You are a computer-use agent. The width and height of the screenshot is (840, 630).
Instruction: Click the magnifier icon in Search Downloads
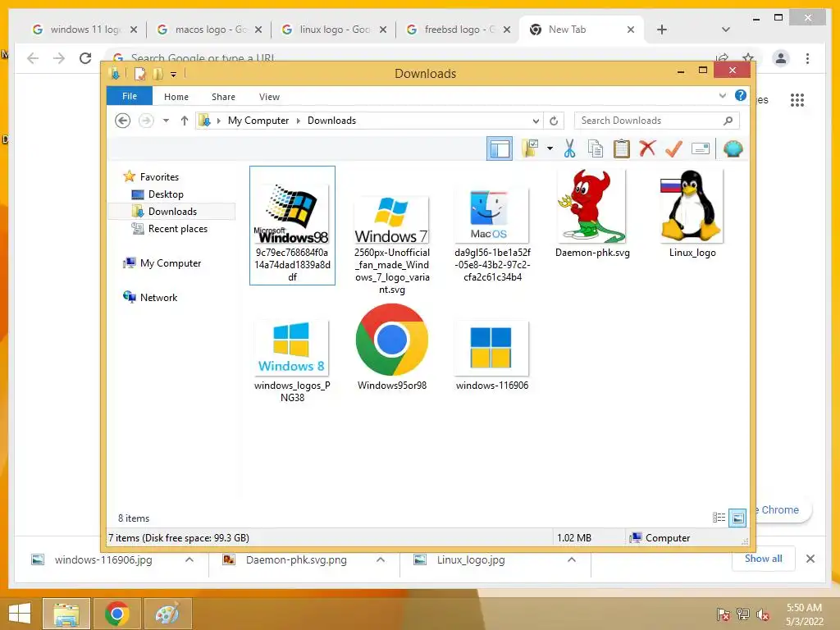click(728, 121)
